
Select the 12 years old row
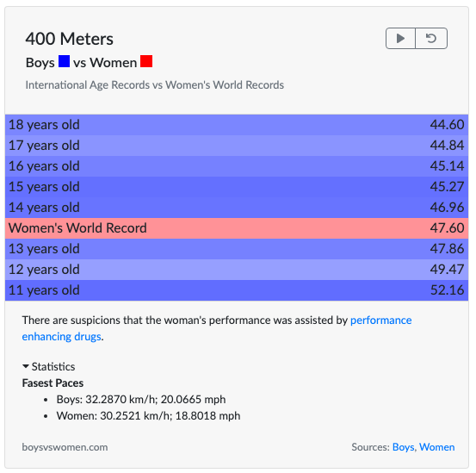[x=237, y=270]
